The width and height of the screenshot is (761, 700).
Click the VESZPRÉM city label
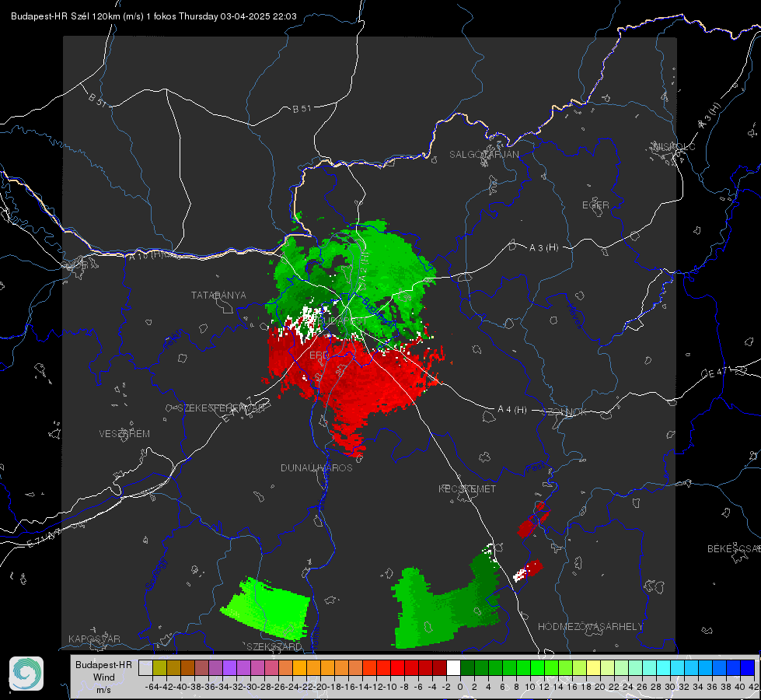[124, 434]
